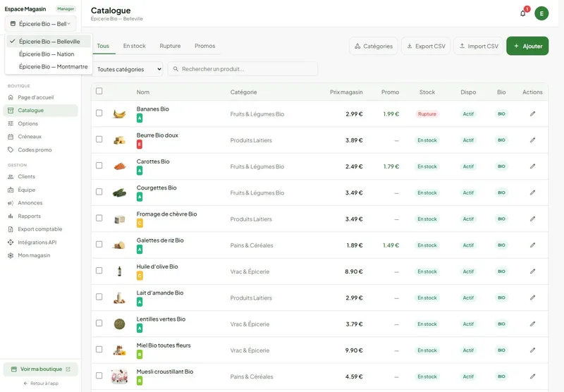This screenshot has width=564, height=392.
Task: Edit Lentilles vertes Bio pencil icon
Action: point(532,324)
